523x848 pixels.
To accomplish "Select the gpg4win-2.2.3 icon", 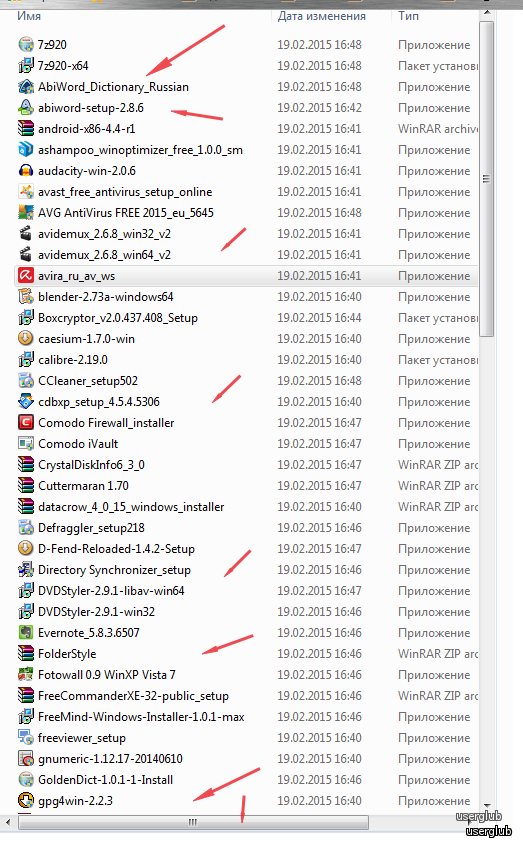I will (x=25, y=800).
